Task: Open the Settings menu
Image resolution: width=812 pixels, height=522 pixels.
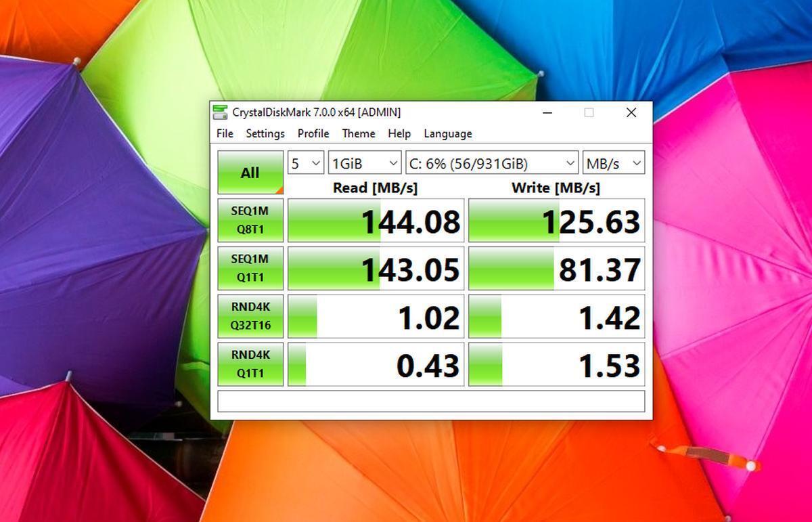Action: (x=265, y=133)
